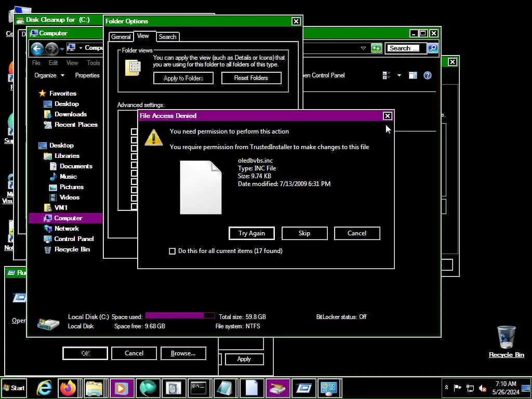Click the change view icon in Computer toolbar
The image size is (532, 399).
(x=387, y=75)
